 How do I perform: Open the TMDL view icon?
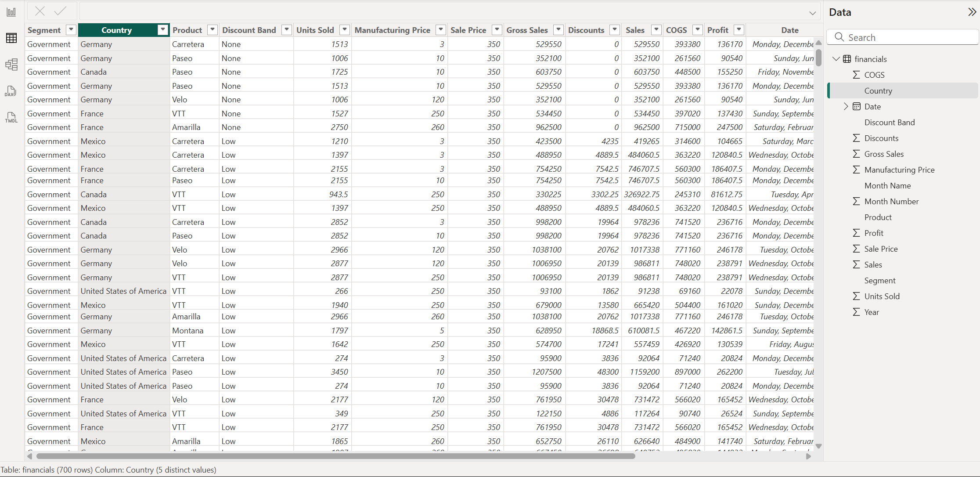(x=11, y=117)
